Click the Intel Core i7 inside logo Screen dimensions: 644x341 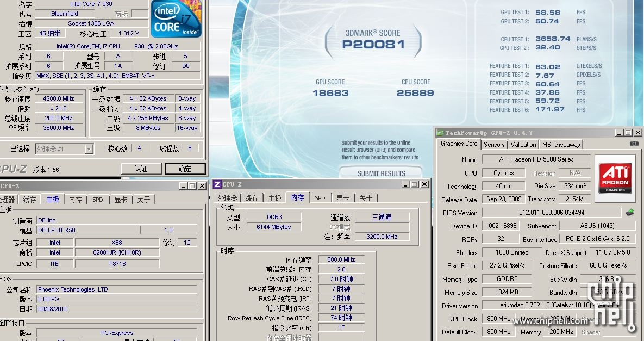tap(176, 18)
